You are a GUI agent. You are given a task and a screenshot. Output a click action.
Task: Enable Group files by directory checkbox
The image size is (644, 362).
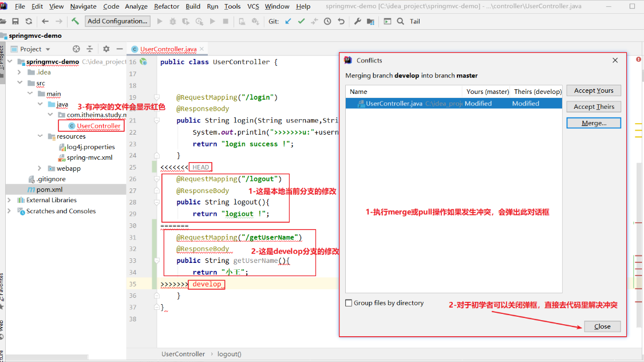[349, 303]
